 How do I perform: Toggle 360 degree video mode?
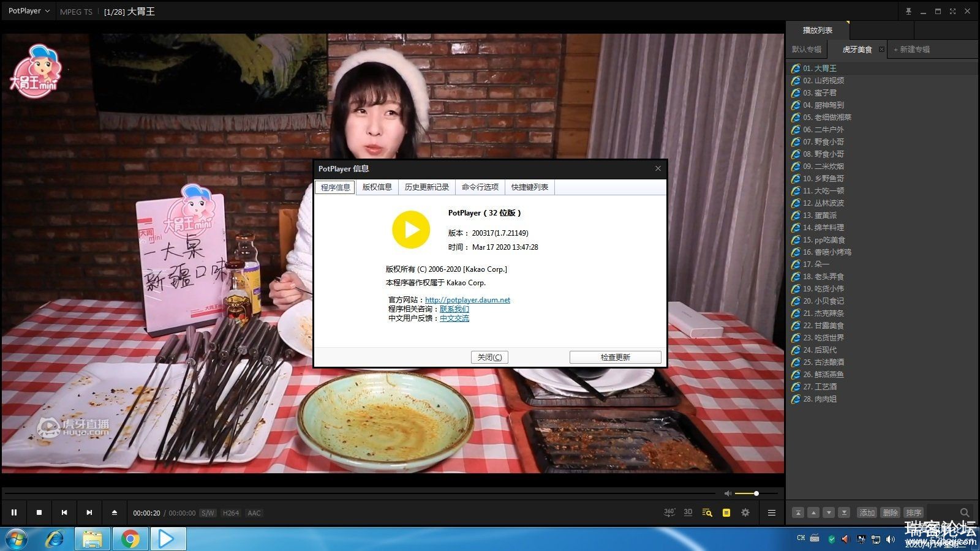[x=669, y=512]
